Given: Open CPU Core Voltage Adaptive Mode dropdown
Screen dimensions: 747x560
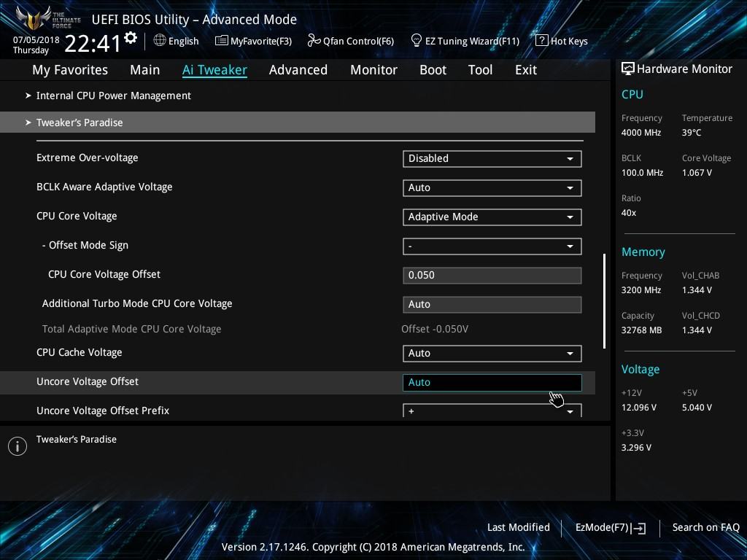Looking at the screenshot, I should coord(492,217).
